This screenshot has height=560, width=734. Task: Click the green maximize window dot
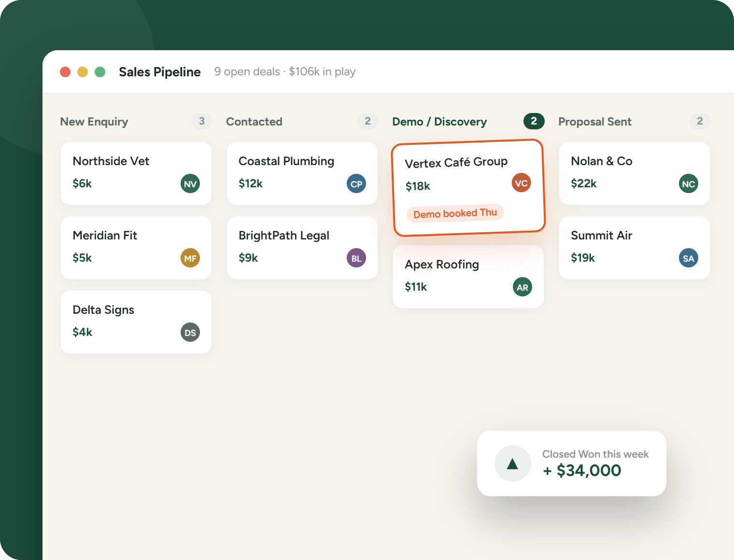click(100, 72)
